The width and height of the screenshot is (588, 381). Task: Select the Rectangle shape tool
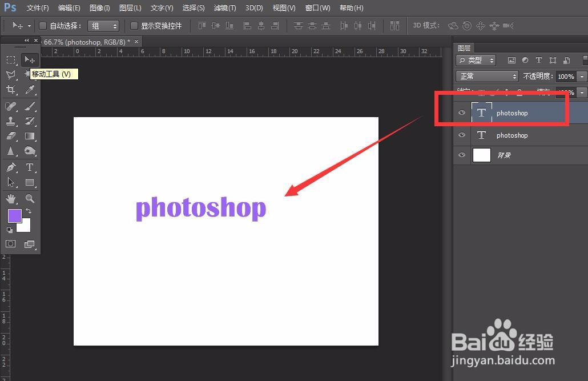point(30,182)
